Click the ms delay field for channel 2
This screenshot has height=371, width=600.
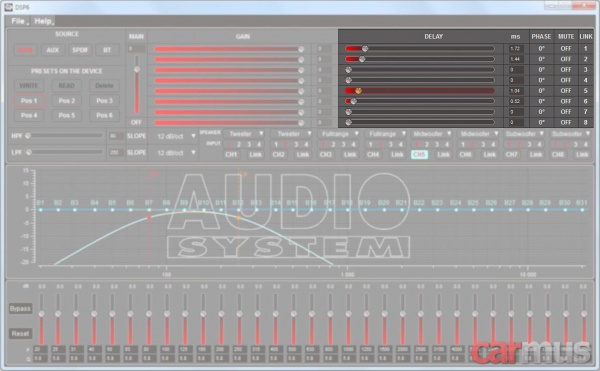click(x=515, y=59)
